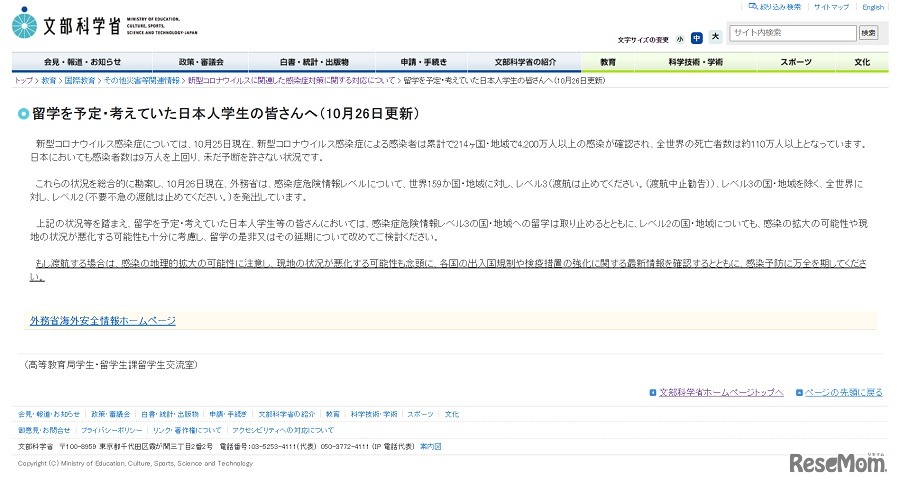Screen dimensions: 900x486
Task: Set font size to medium (中)
Action: (697, 38)
